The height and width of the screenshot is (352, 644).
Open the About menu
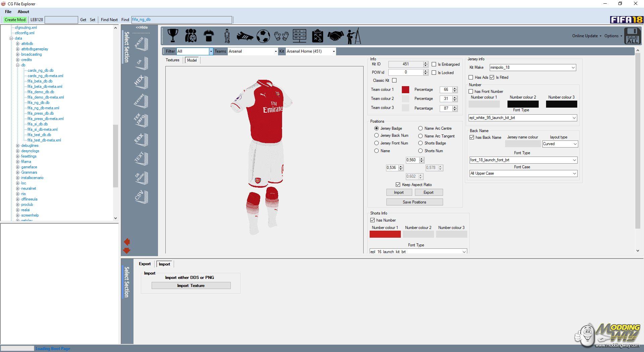[x=23, y=12]
